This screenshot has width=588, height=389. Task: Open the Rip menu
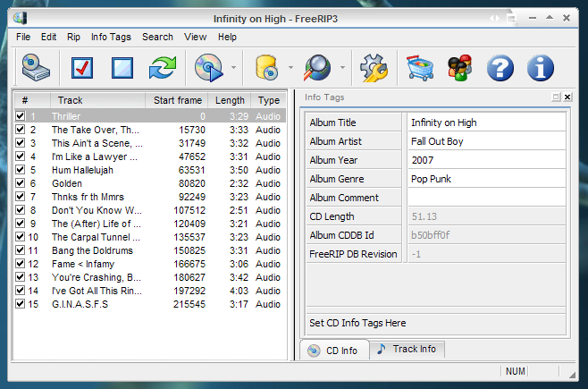pyautogui.click(x=73, y=38)
